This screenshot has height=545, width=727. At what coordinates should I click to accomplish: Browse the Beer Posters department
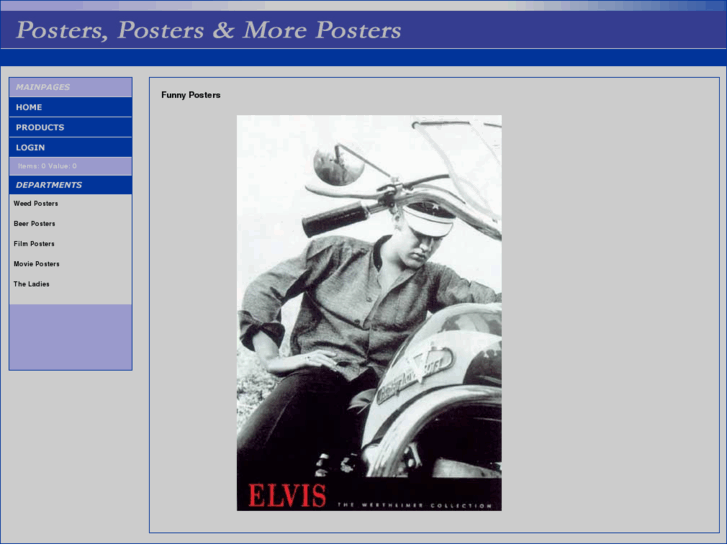click(x=34, y=224)
